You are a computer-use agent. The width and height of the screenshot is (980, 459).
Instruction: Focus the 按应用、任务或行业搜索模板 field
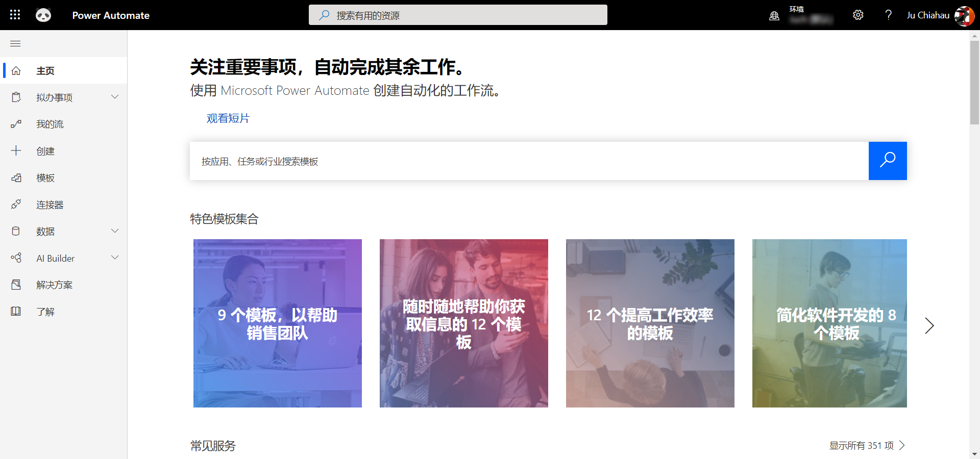point(529,161)
